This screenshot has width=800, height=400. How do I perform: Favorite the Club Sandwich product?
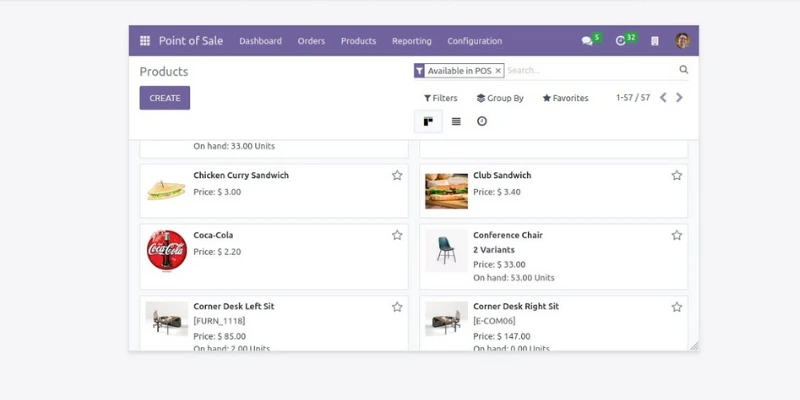tap(677, 176)
